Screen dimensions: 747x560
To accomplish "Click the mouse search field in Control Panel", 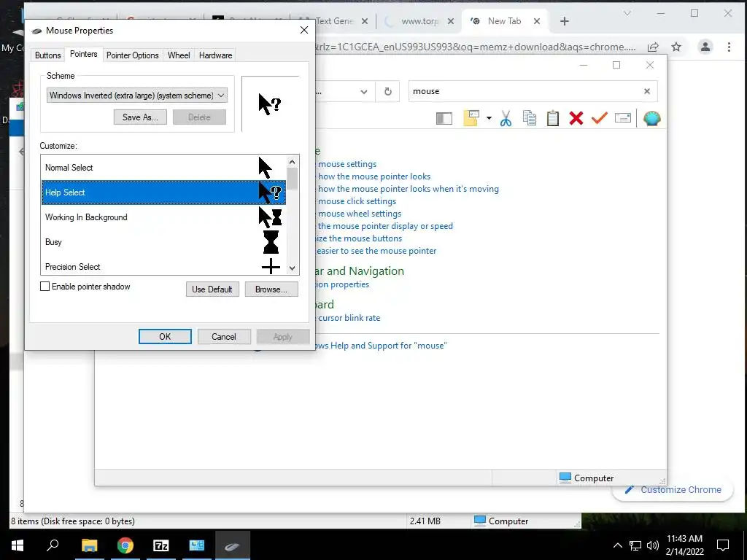I will (524, 91).
